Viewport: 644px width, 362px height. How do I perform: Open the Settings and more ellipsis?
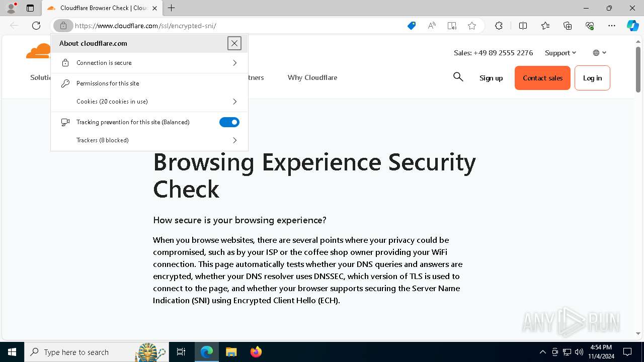pos(612,26)
